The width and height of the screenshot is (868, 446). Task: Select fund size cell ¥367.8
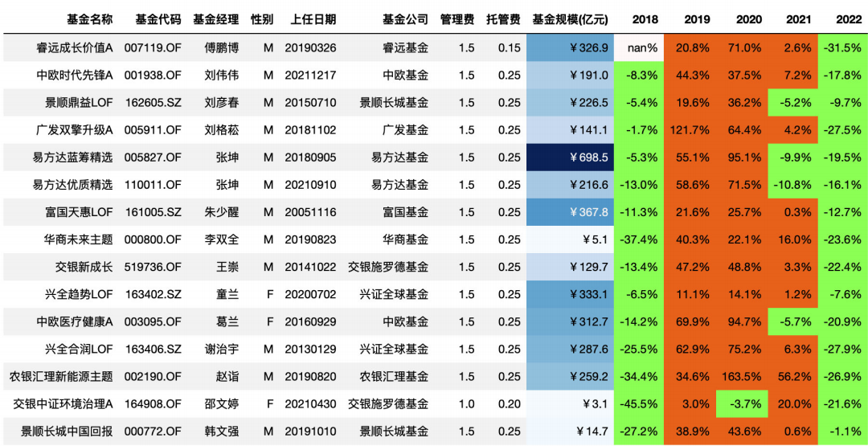point(571,212)
